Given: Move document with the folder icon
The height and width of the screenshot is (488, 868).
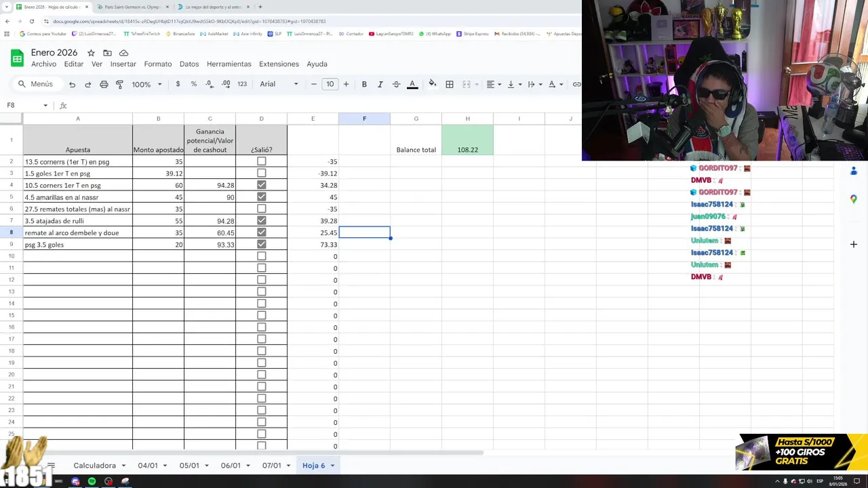Looking at the screenshot, I should click(107, 53).
